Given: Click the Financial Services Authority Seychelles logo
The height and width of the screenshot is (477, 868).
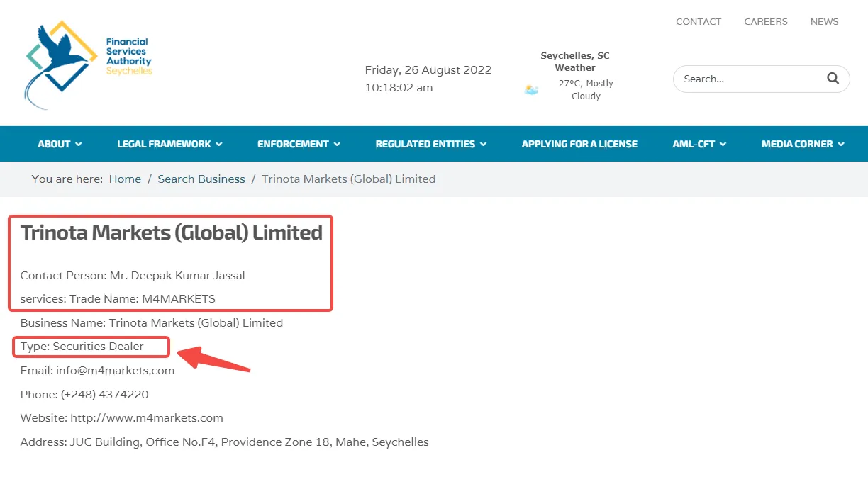Looking at the screenshot, I should [x=89, y=64].
